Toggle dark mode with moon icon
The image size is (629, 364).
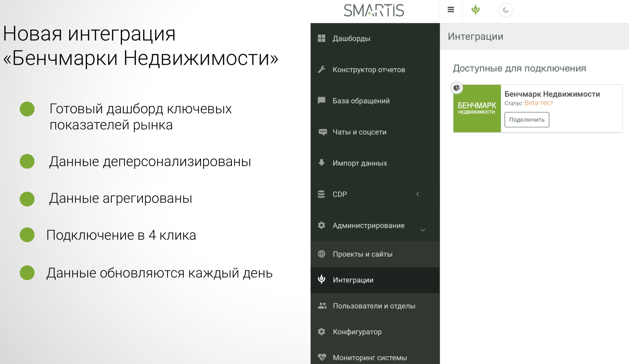pos(506,10)
